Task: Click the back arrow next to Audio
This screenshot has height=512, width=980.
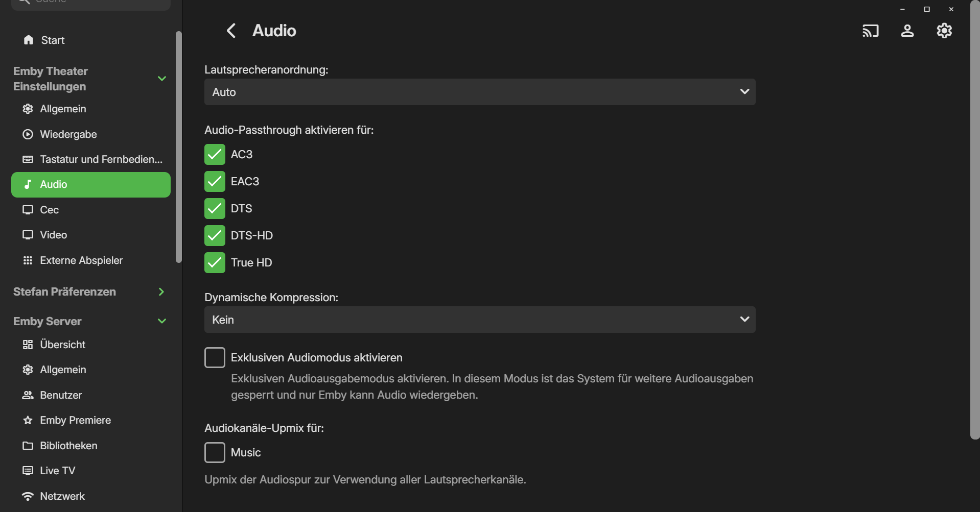Action: coord(231,31)
